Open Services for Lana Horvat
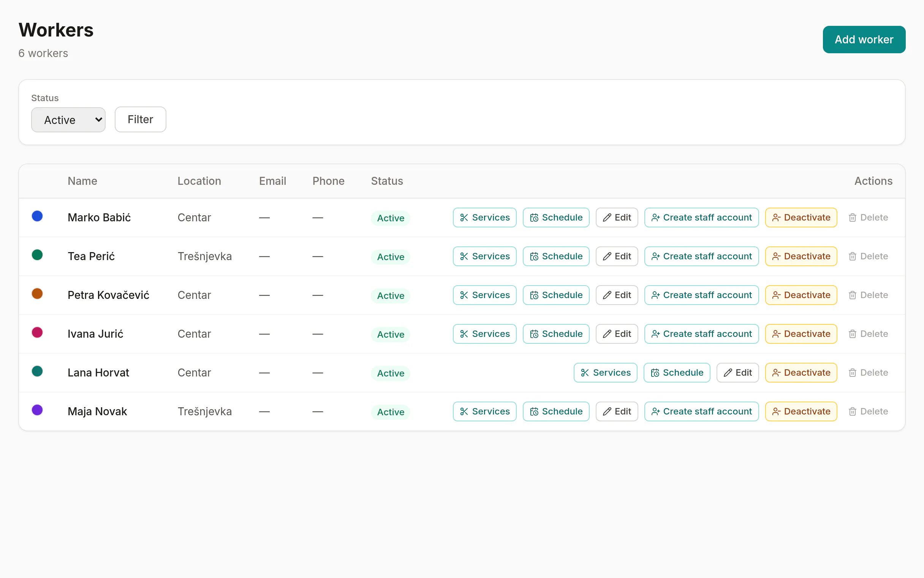 [605, 373]
